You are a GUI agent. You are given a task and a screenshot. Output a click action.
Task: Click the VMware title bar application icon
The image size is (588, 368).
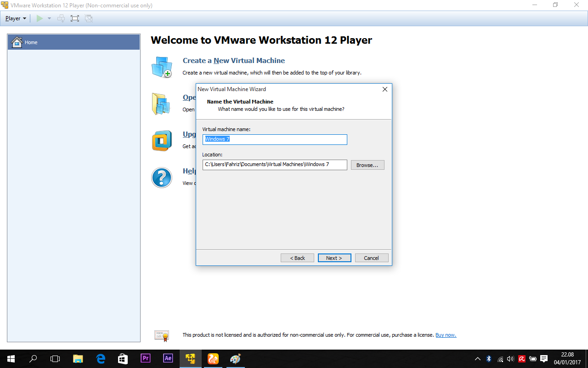click(x=5, y=5)
